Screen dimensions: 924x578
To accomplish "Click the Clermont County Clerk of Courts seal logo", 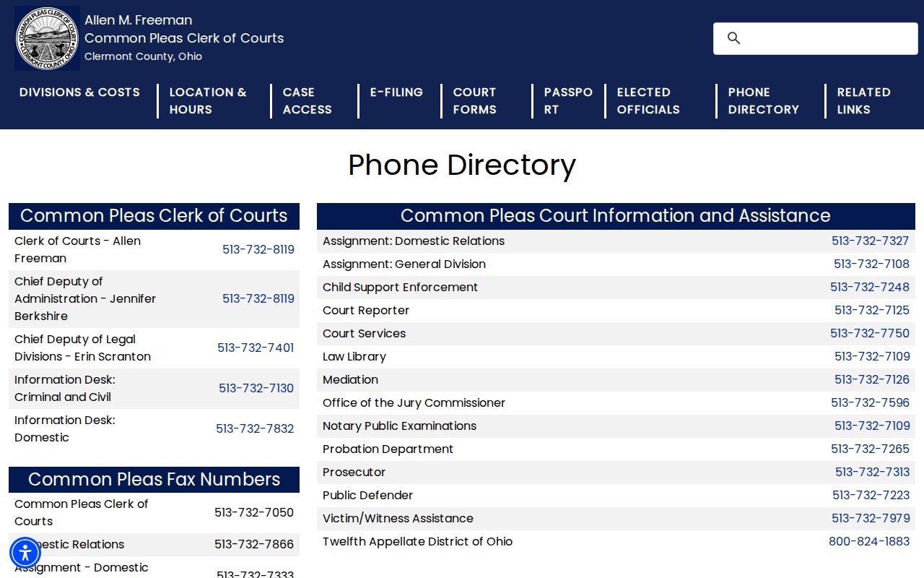I will coord(47,38).
